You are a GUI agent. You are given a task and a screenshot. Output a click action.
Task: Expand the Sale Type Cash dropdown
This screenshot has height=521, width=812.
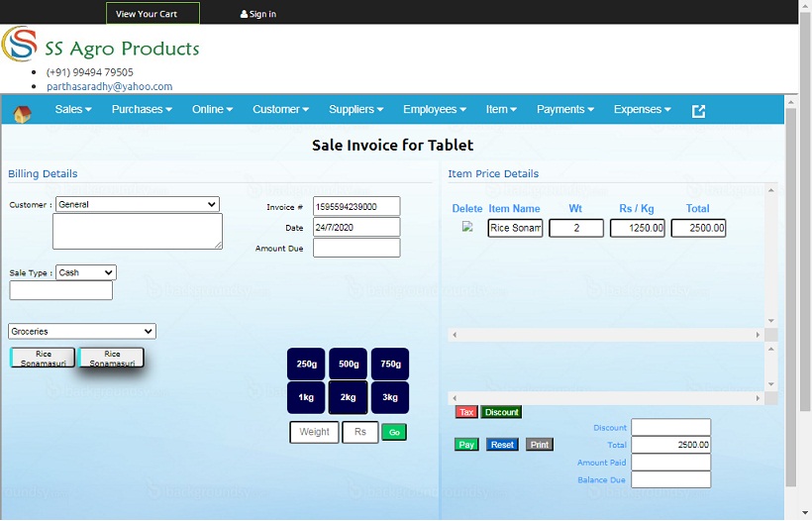(x=86, y=272)
